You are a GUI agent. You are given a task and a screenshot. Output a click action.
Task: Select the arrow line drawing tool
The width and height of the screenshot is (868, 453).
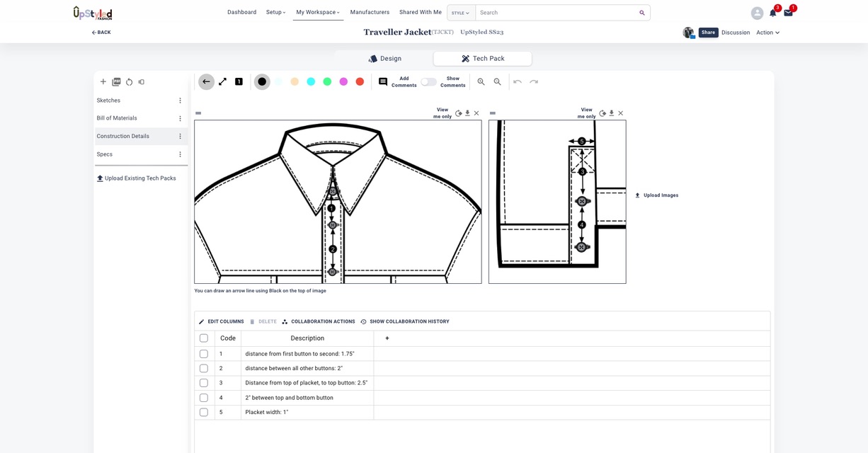206,82
